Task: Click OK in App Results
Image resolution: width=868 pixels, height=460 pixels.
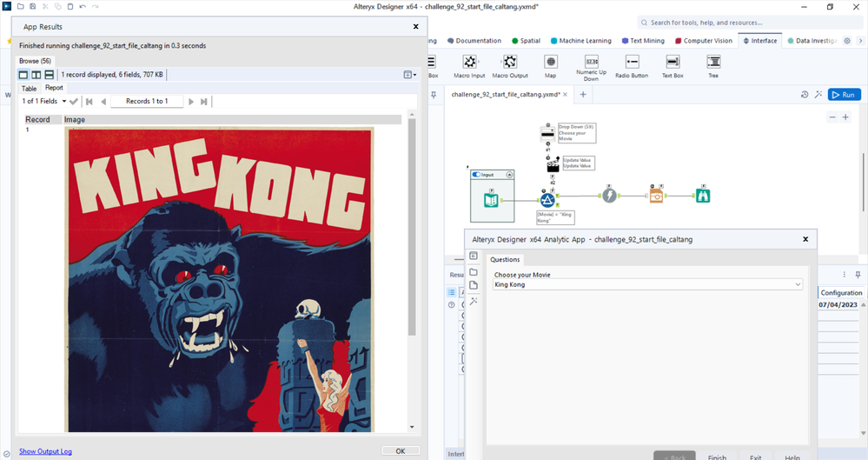Action: pyautogui.click(x=401, y=451)
